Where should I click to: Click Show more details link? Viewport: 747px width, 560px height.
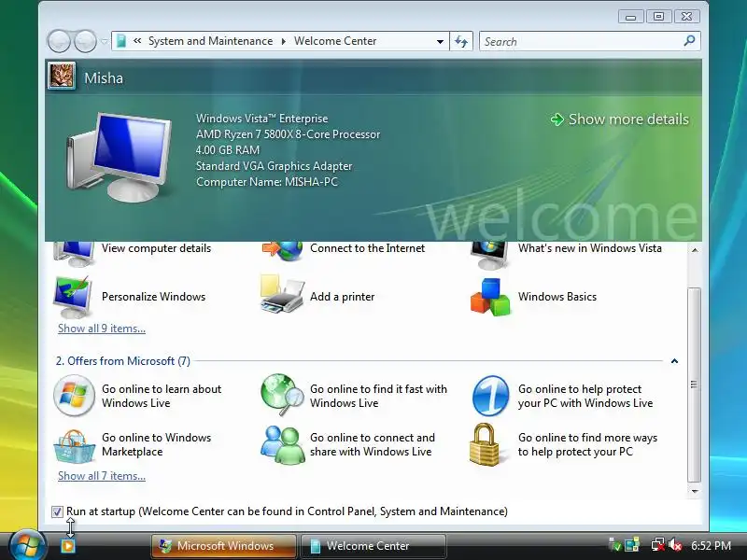click(620, 119)
